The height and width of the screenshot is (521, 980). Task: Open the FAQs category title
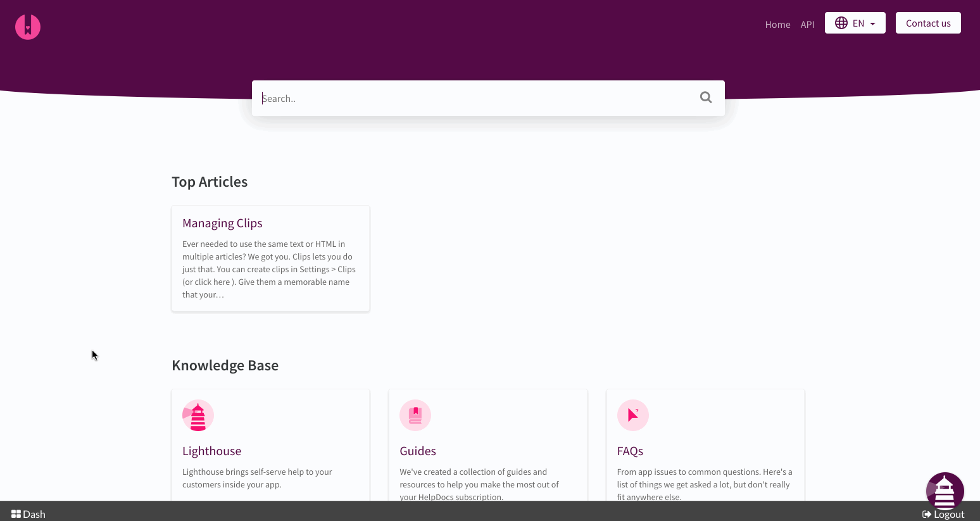tap(630, 451)
